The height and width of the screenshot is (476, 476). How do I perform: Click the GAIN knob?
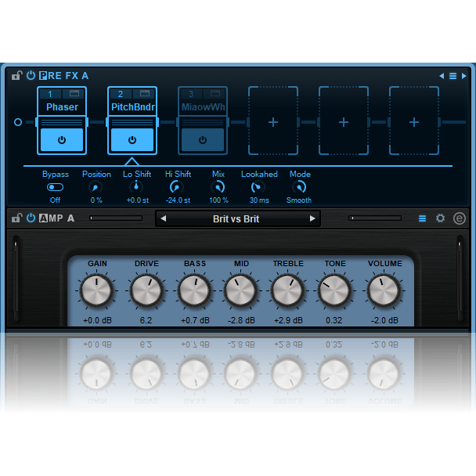97,290
